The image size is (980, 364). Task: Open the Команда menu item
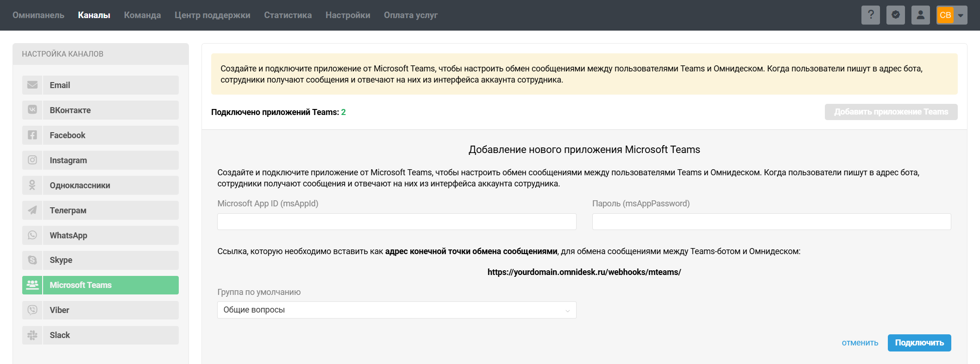coord(143,15)
